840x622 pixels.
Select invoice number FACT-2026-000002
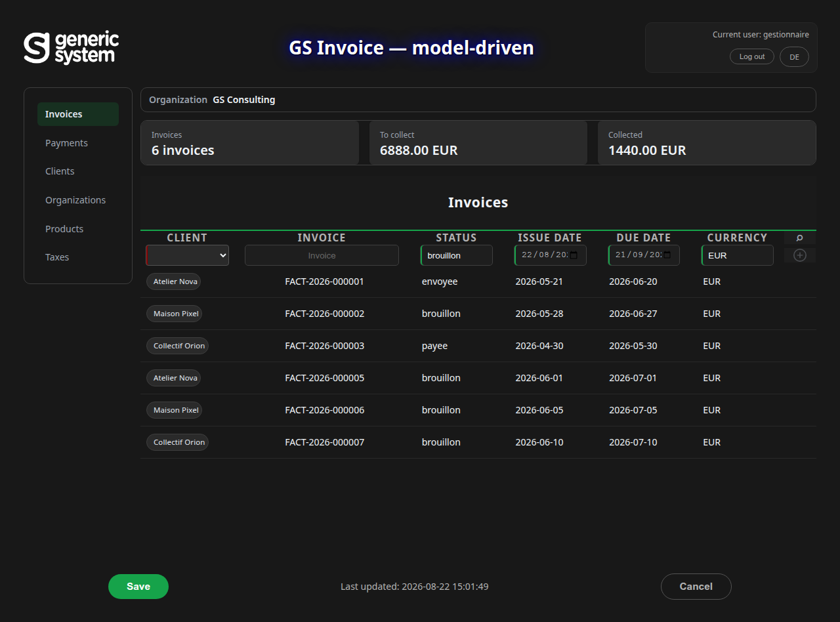[325, 314]
